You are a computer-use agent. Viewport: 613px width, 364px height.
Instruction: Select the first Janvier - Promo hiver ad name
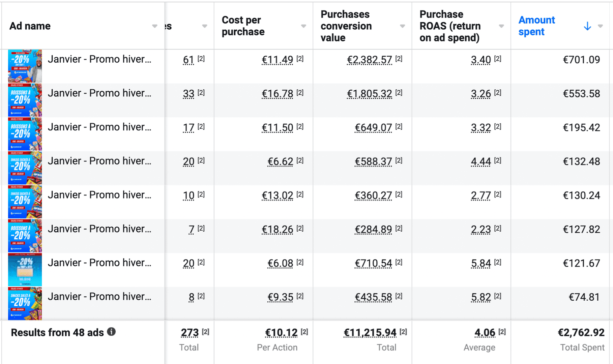99,59
